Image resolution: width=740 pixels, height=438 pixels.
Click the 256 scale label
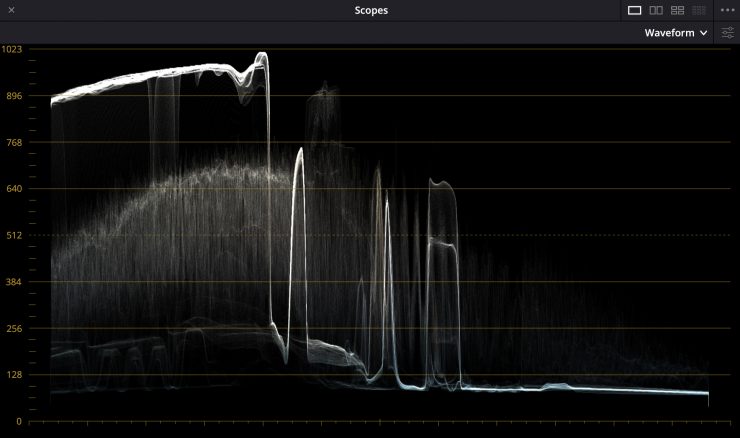pyautogui.click(x=13, y=329)
